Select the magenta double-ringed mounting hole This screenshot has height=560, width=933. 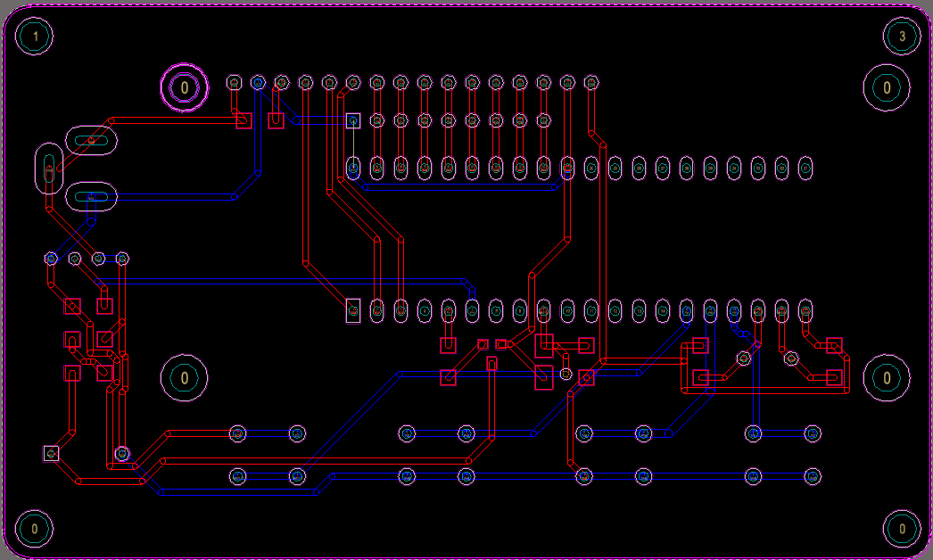(x=185, y=87)
